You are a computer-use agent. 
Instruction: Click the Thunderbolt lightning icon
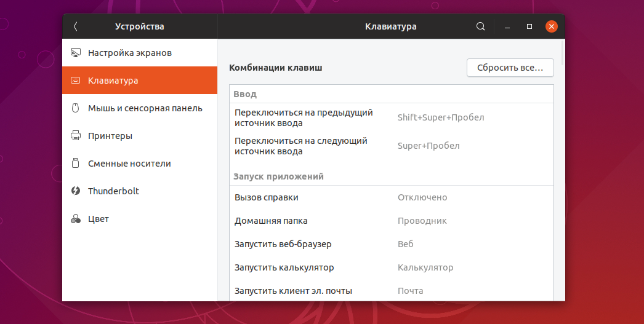click(76, 191)
